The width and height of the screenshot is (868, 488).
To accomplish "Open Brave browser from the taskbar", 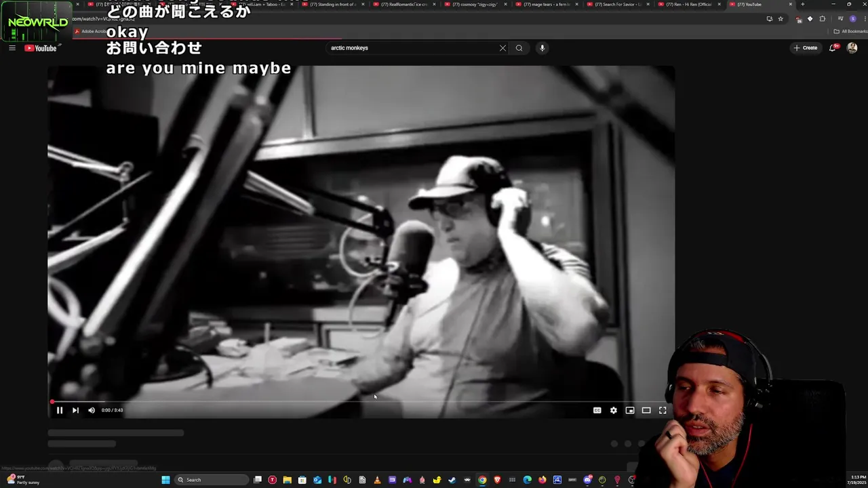I will (x=497, y=480).
